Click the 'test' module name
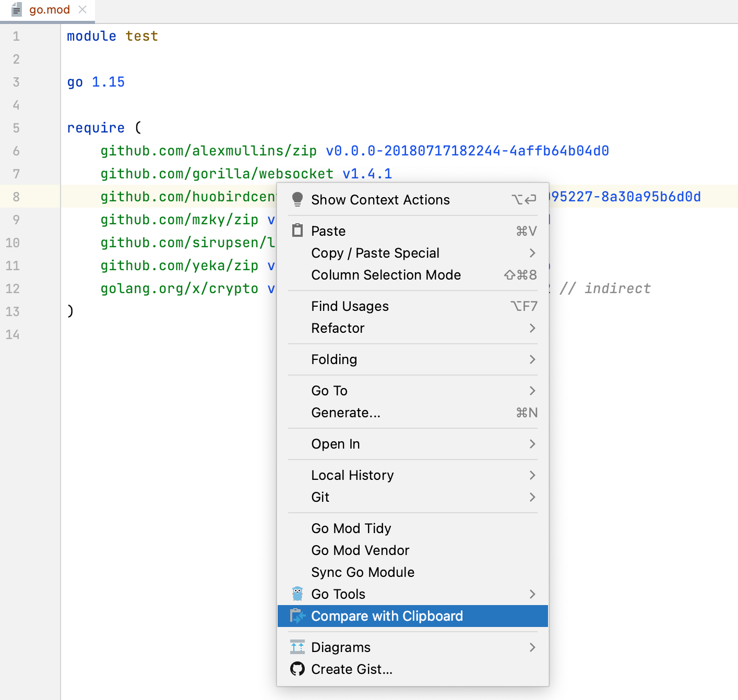 141,36
